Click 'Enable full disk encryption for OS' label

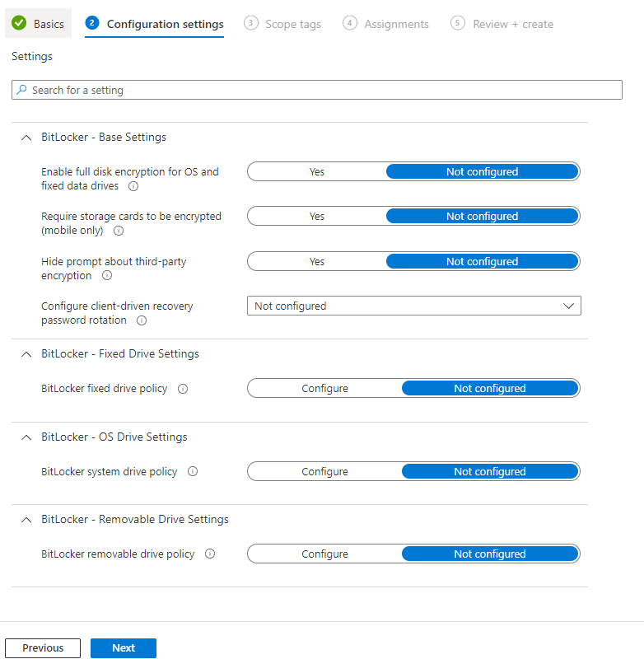pyautogui.click(x=130, y=179)
